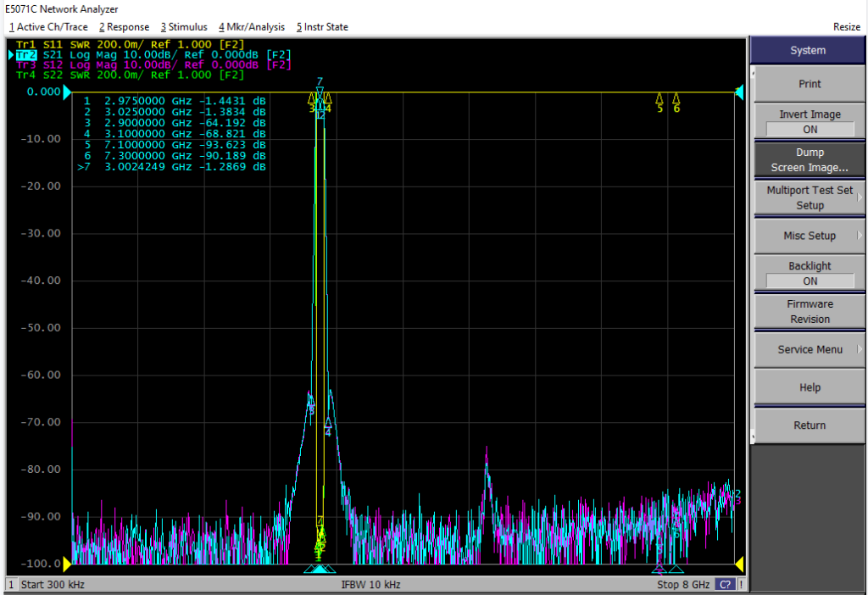Viewport: 868px width, 595px height.
Task: Click yellow marker 5 on SWR trace
Action: click(659, 98)
